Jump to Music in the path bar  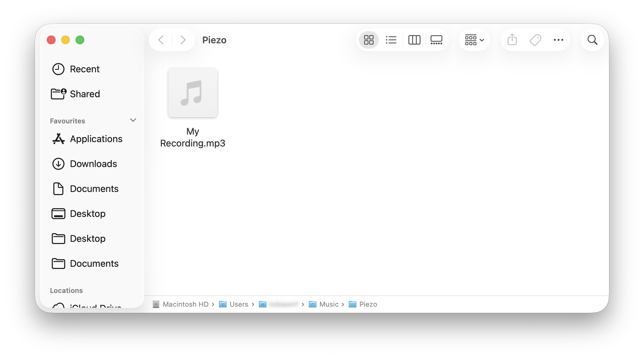pyautogui.click(x=324, y=304)
